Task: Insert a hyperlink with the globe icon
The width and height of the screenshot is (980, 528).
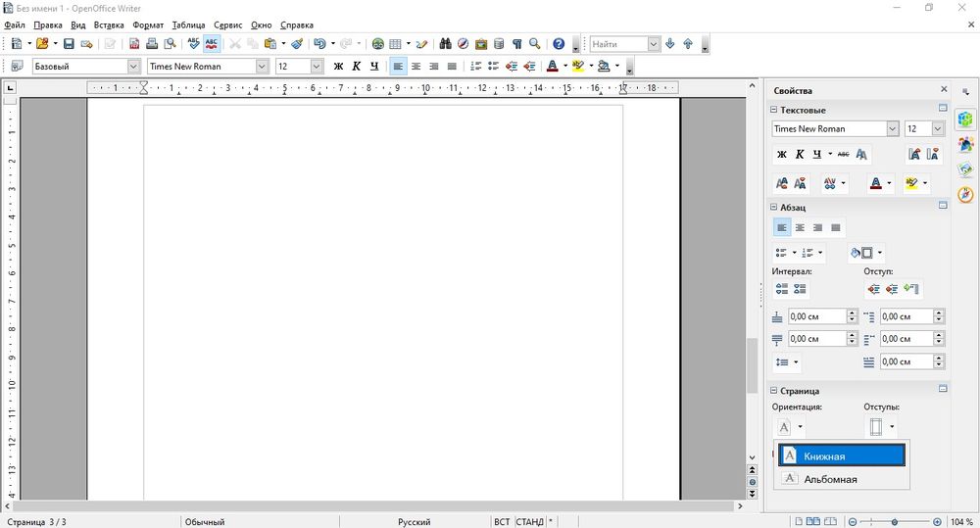Action: 377,44
